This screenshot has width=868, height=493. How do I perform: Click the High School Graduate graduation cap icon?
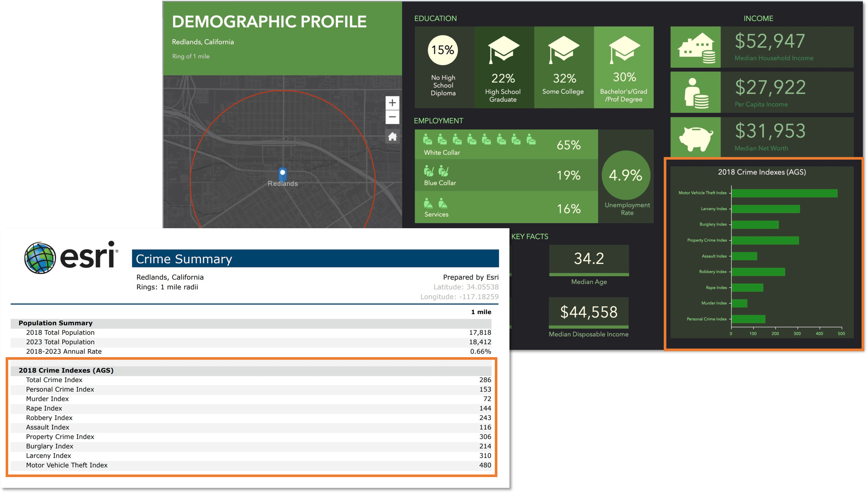pos(503,50)
